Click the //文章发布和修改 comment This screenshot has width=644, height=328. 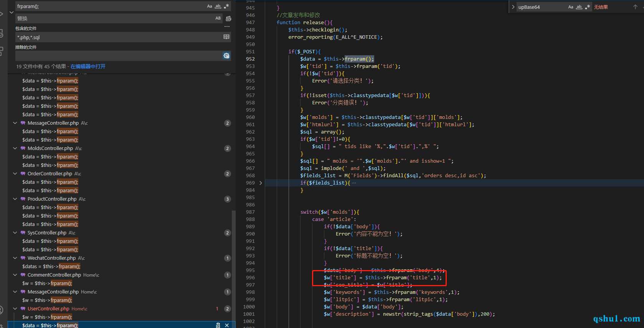(298, 15)
